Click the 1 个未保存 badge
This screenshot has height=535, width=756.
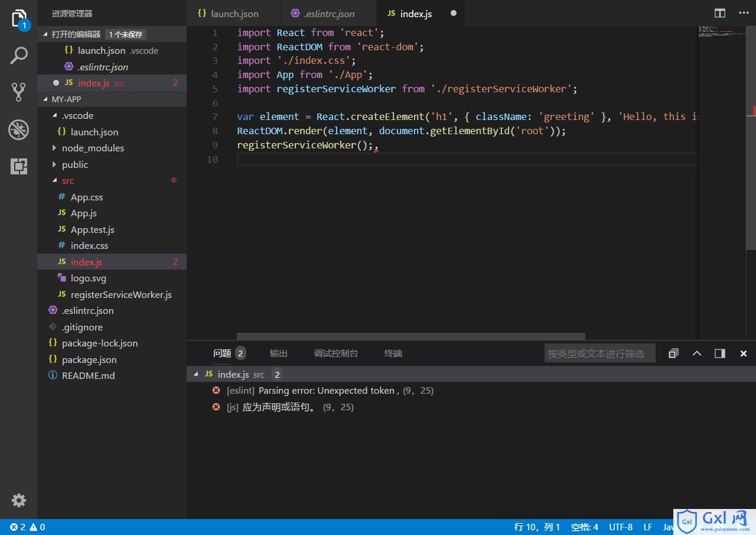126,34
